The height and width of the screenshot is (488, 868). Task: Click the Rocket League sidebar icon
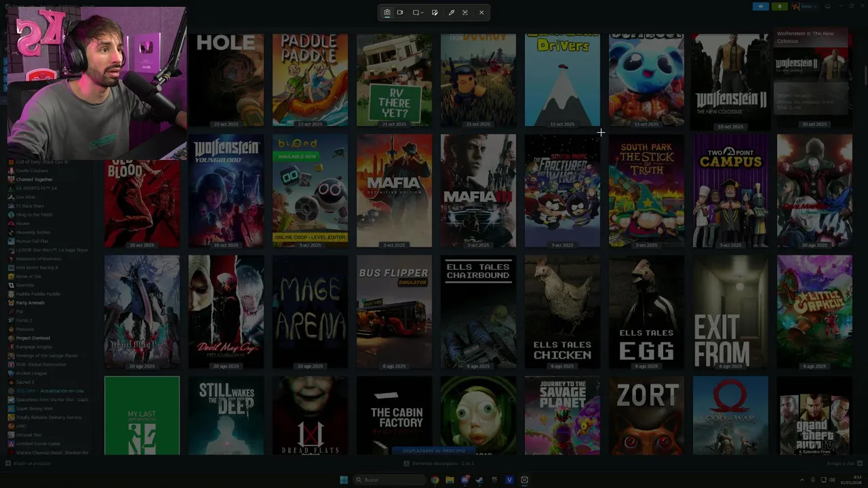11,373
